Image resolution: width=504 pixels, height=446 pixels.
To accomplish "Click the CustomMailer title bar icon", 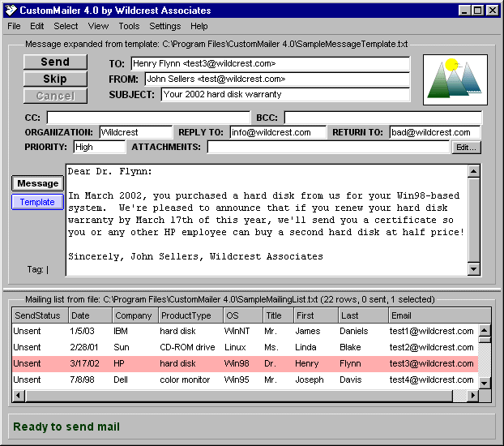I will [11, 11].
